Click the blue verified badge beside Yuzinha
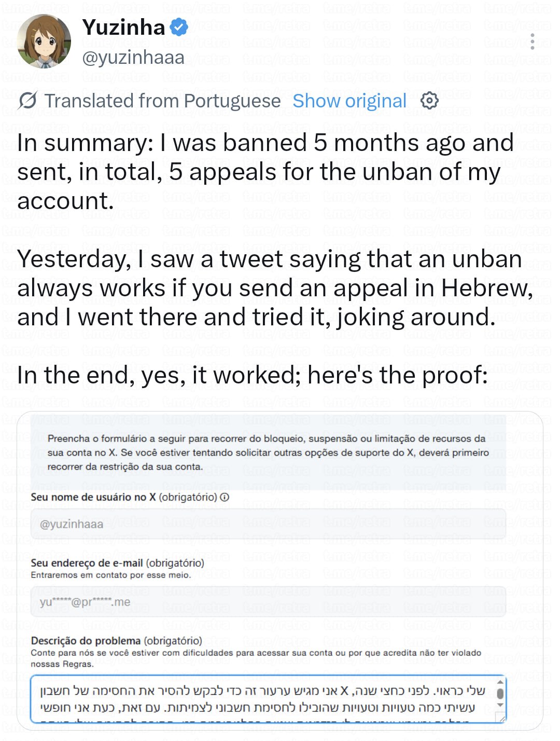 tap(179, 27)
